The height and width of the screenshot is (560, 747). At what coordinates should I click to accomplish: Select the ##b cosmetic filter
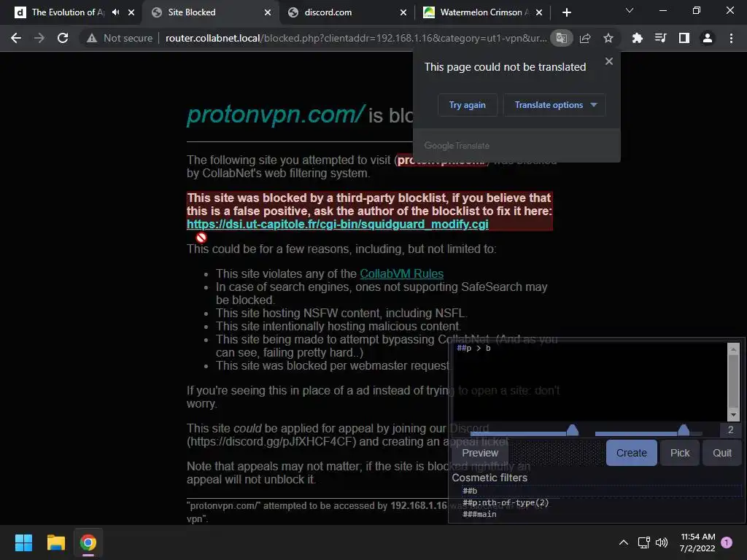pos(602,491)
